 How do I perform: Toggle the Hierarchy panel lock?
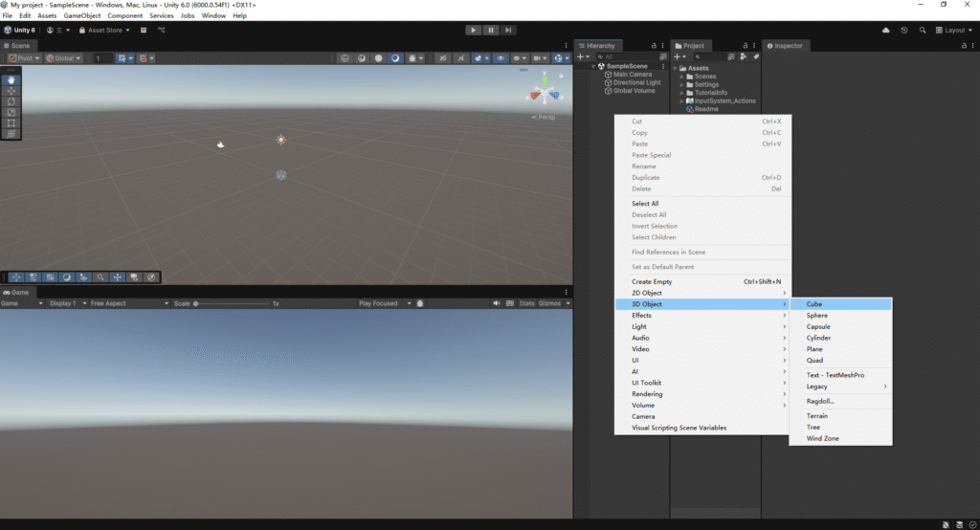(654, 46)
